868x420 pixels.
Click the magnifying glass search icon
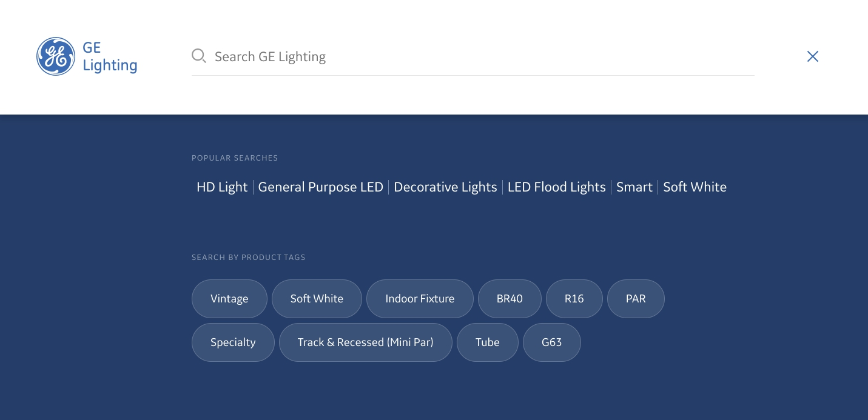(x=198, y=56)
